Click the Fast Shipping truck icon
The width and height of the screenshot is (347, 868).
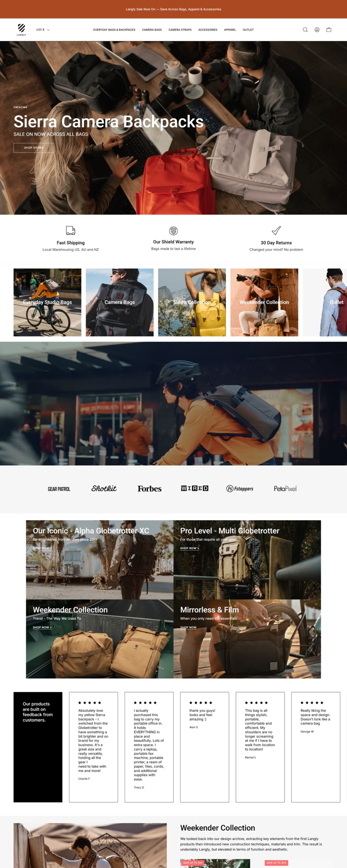click(70, 231)
